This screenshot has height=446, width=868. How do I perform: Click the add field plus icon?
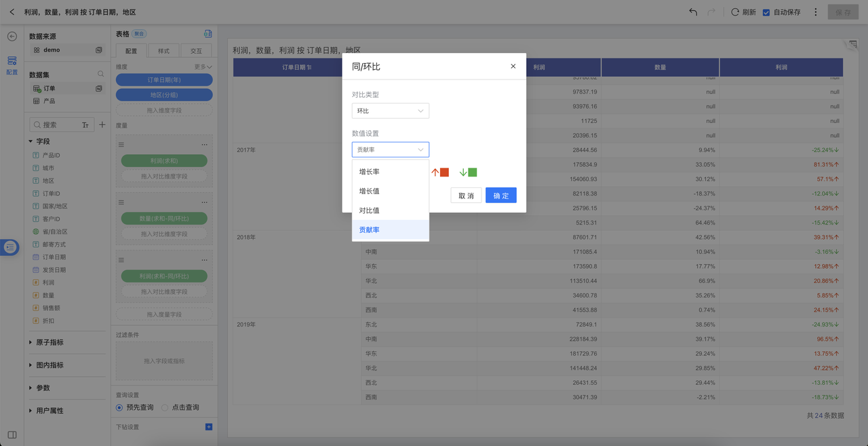click(x=102, y=125)
